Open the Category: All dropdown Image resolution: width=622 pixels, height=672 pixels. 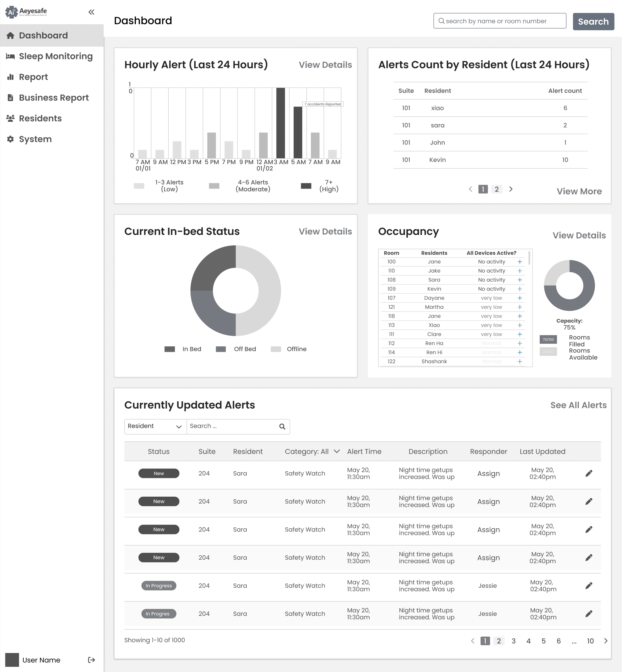coord(312,451)
